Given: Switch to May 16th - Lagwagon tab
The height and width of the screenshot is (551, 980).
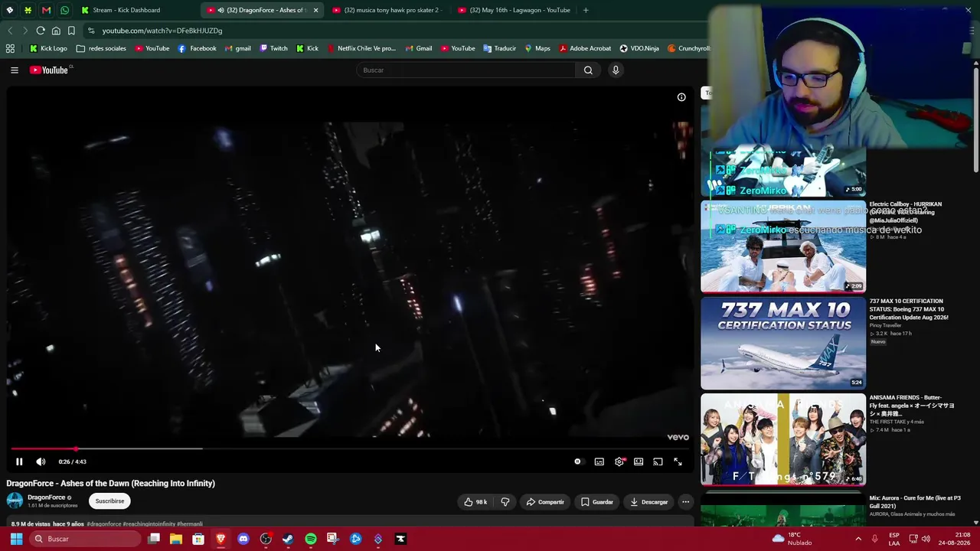Looking at the screenshot, I should click(x=514, y=10).
